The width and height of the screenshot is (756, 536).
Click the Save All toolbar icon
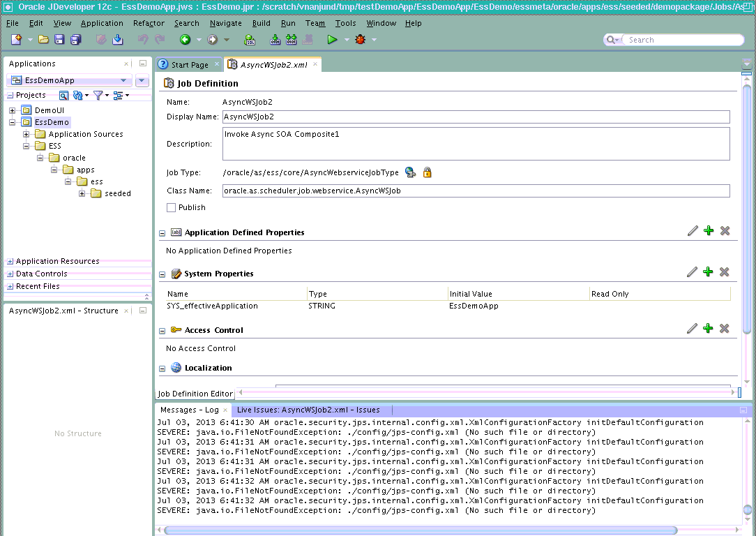click(76, 40)
